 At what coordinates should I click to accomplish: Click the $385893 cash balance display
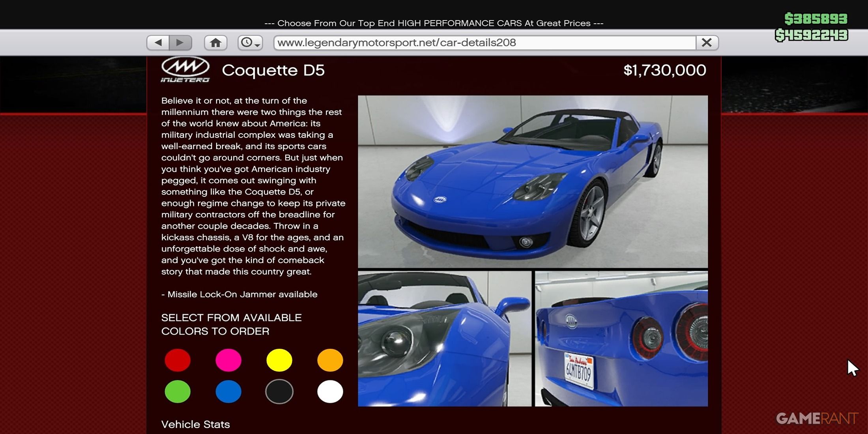(816, 19)
